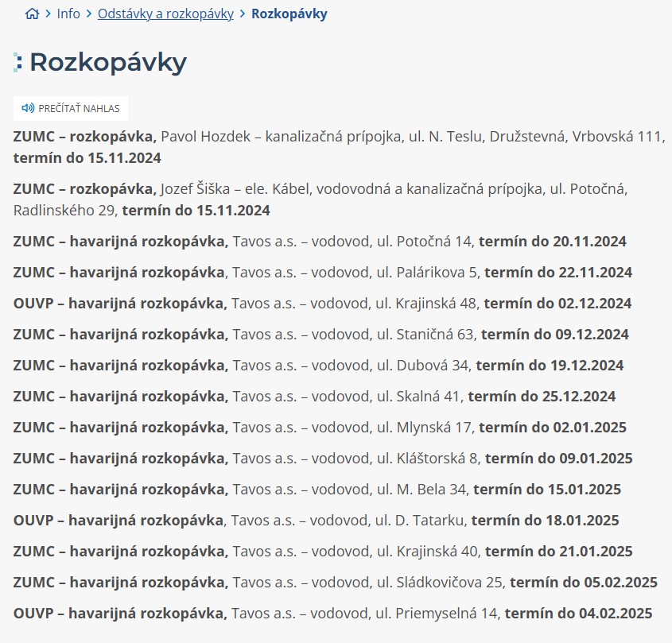Click the OUVP entry for Krajinská 48

coord(322,304)
